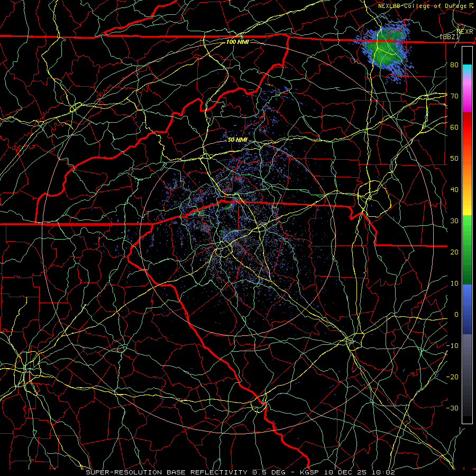Click the magenta band of the color scale
The height and width of the screenshot is (476, 476).
[467, 100]
